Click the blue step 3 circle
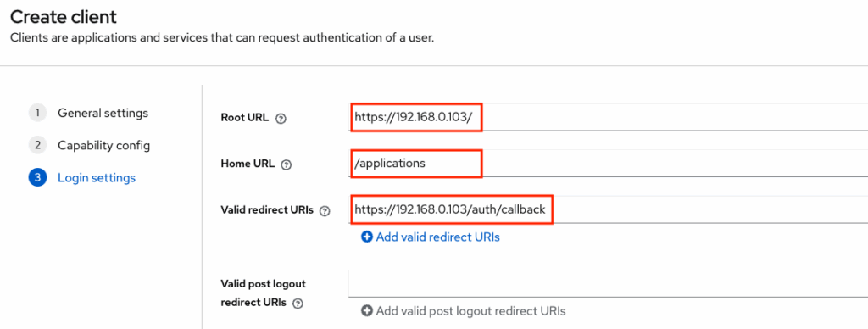The height and width of the screenshot is (329, 868). pyautogui.click(x=37, y=178)
